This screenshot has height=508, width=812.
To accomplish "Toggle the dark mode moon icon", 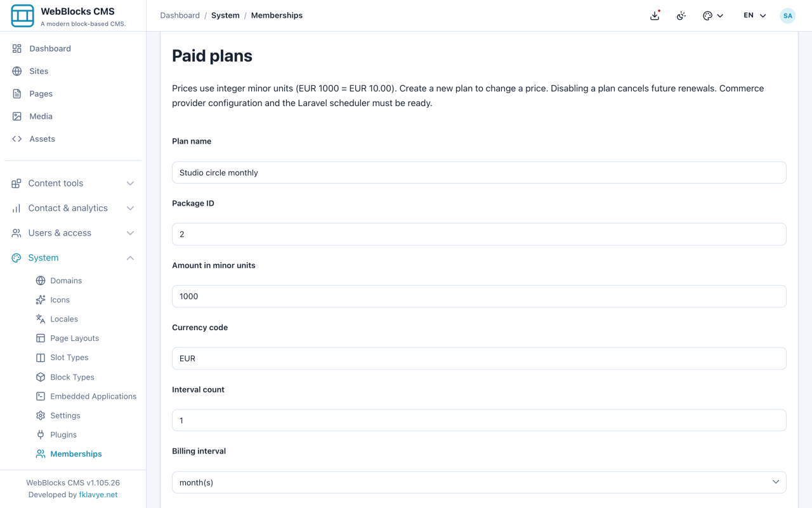I will (x=681, y=16).
